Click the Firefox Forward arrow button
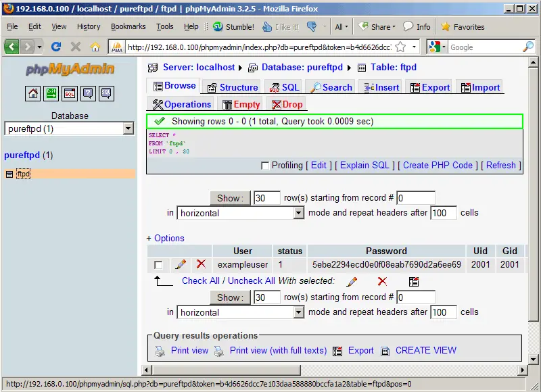This screenshot has width=541, height=392. pos(27,46)
